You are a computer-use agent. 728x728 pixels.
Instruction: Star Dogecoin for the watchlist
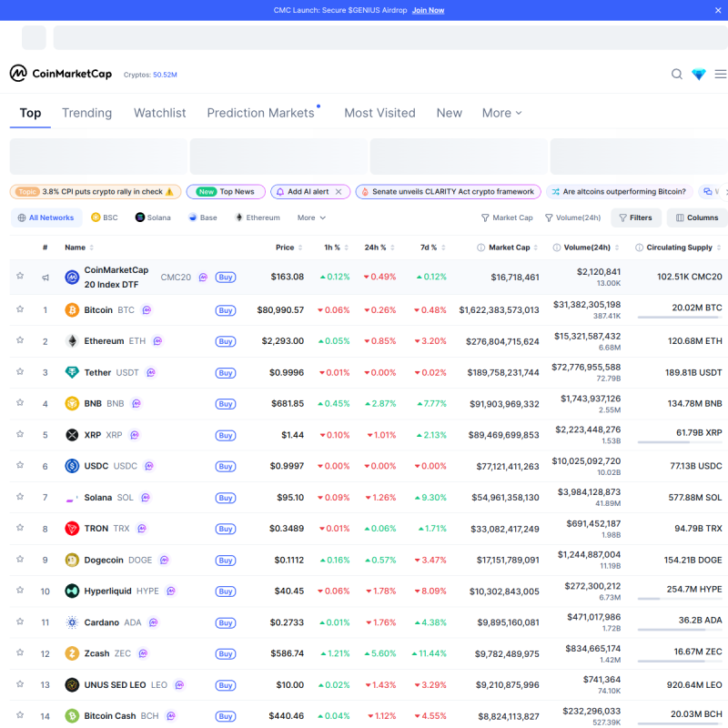click(20, 559)
